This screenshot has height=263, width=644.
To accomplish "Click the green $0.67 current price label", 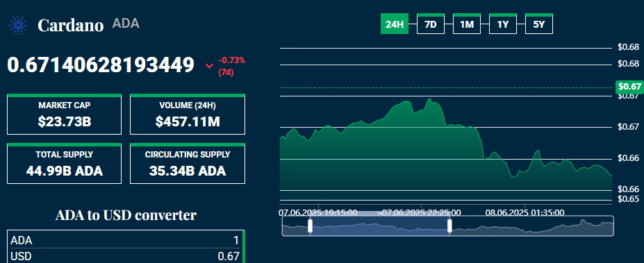I will click(629, 87).
